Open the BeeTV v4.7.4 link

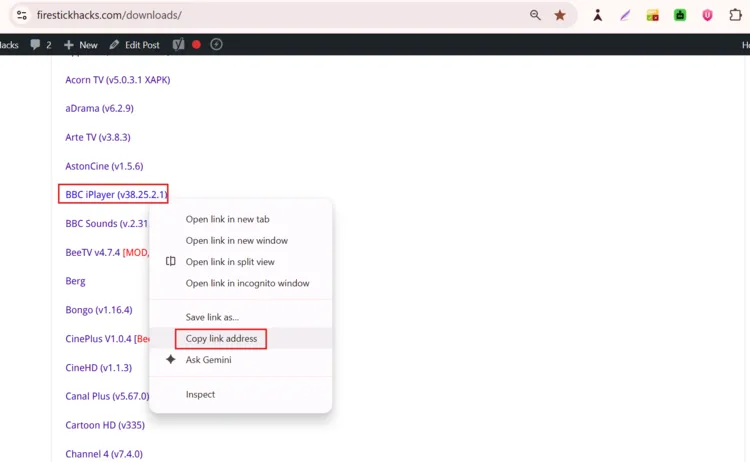(107, 253)
